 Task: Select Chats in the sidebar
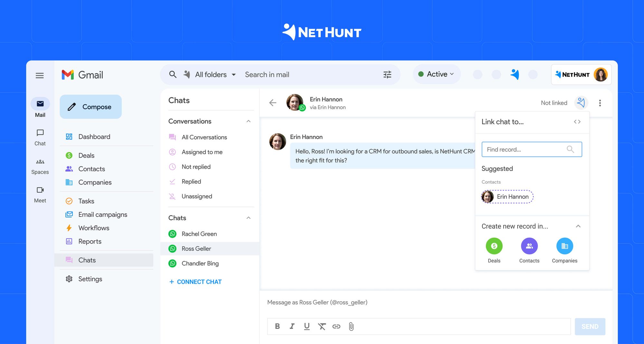pyautogui.click(x=104, y=260)
